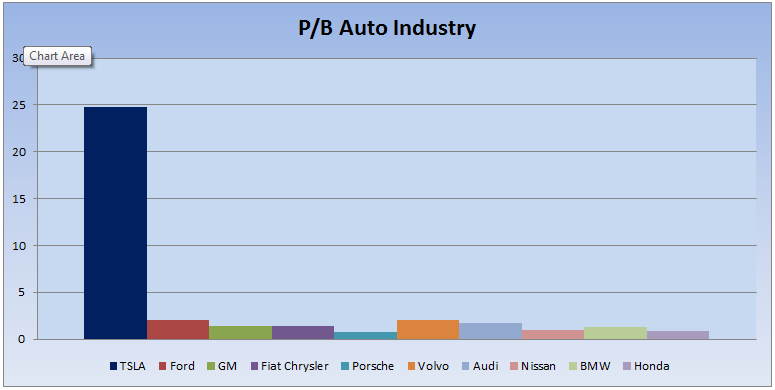The image size is (775, 390).
Task: Select the Audi bar in chart
Action: (x=490, y=331)
